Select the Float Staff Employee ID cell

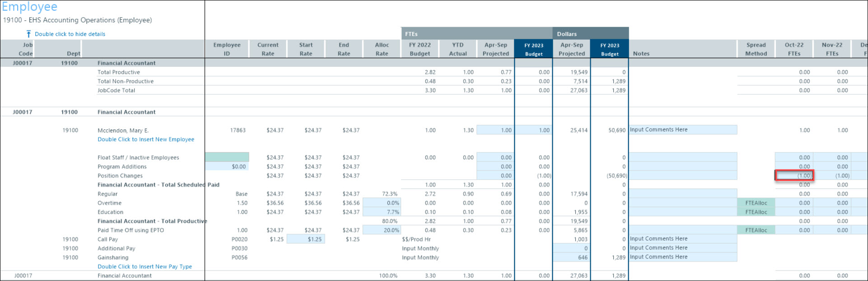coord(227,157)
